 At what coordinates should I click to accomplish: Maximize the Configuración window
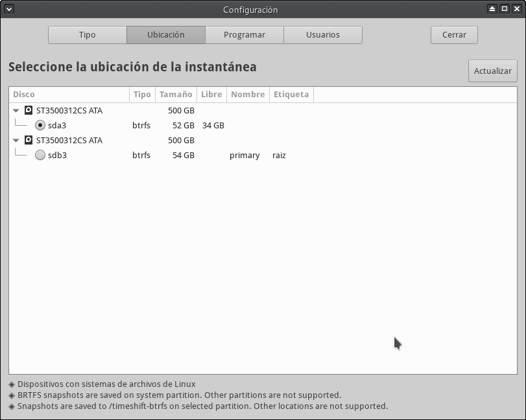point(505,9)
